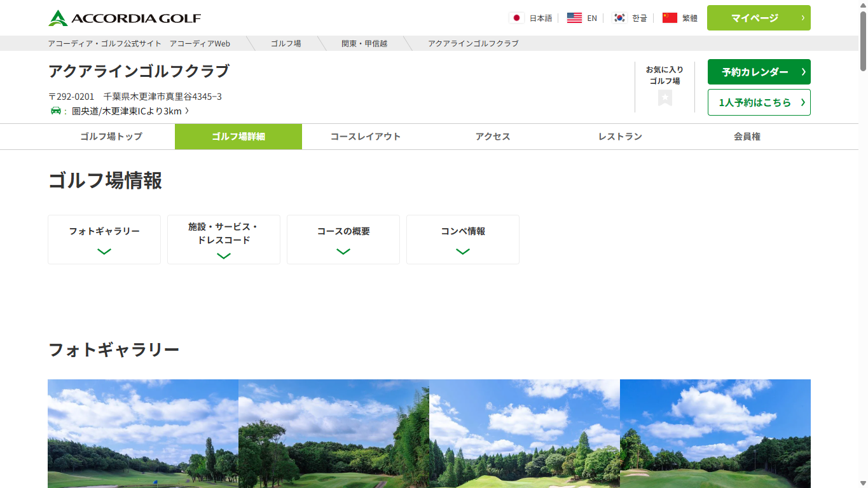Jump to コンペ情報 section card

click(x=463, y=240)
